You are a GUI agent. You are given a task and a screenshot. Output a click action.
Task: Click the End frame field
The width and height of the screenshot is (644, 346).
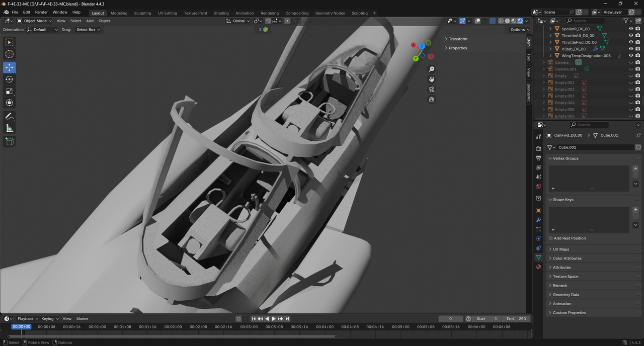click(x=516, y=319)
